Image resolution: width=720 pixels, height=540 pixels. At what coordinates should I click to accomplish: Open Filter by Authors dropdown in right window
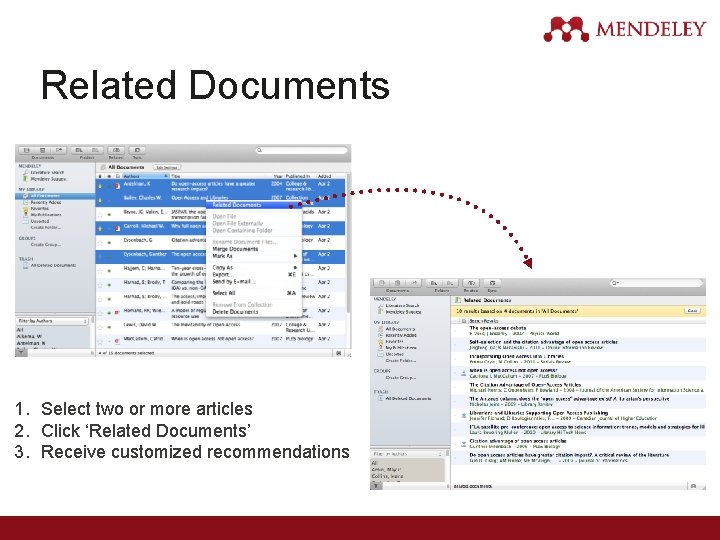407,454
